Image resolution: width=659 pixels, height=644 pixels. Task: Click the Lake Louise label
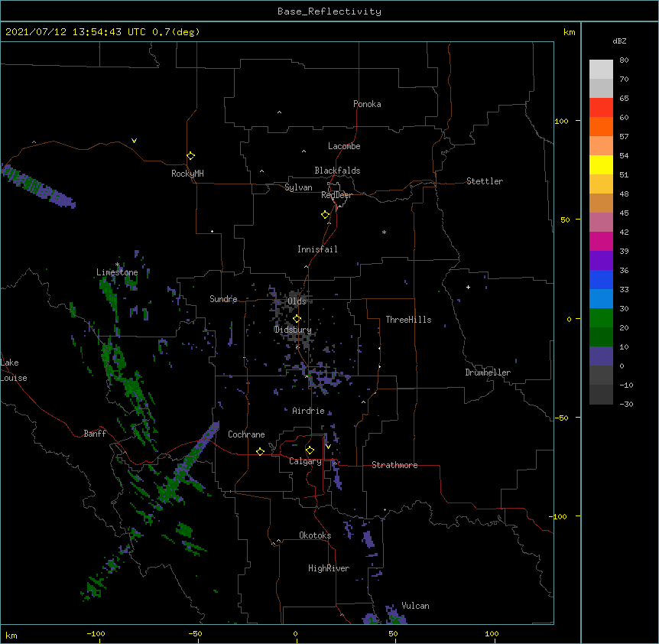point(14,370)
